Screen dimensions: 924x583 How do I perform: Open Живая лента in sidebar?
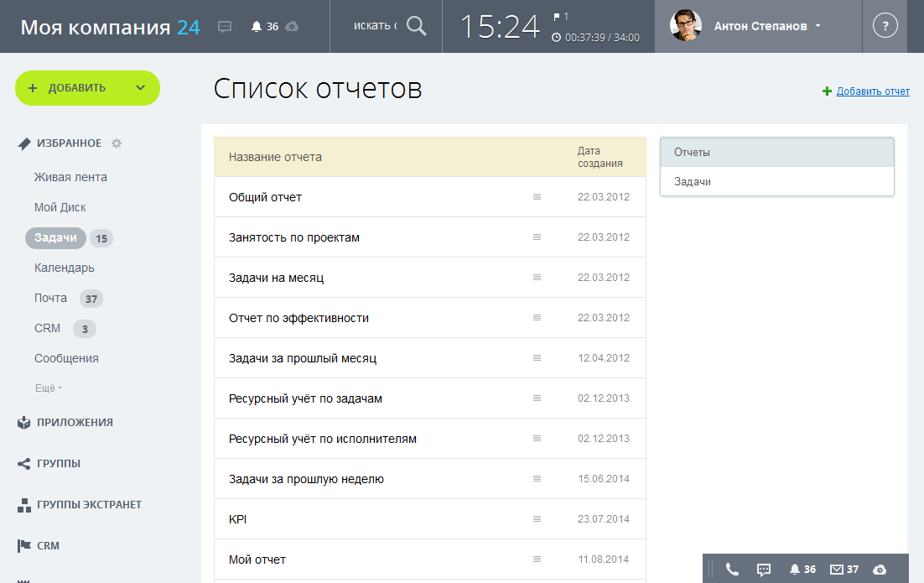[x=70, y=178]
